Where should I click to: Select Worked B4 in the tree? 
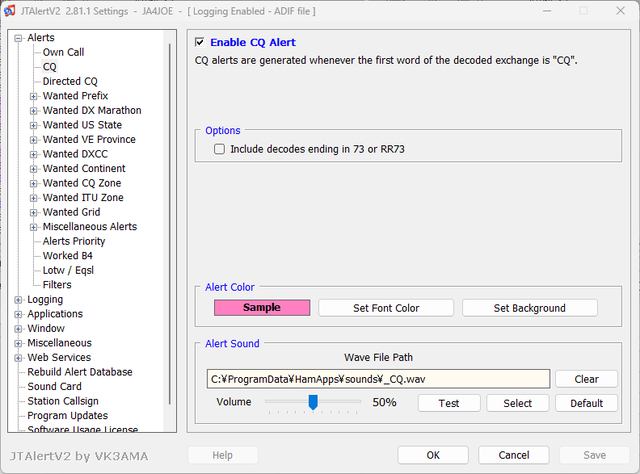click(x=68, y=256)
